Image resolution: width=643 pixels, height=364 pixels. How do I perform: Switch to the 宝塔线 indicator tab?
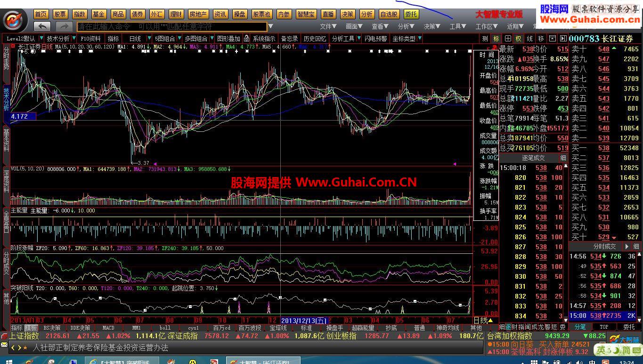(278, 327)
